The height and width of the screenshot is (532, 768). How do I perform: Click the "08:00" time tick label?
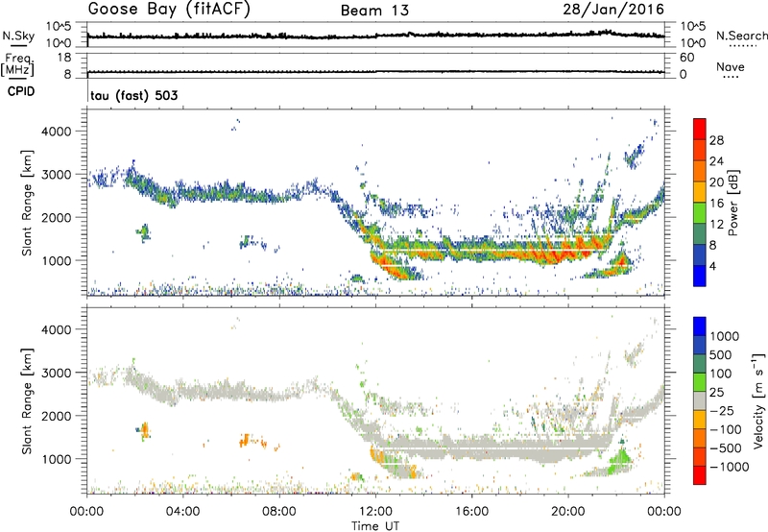click(x=278, y=512)
